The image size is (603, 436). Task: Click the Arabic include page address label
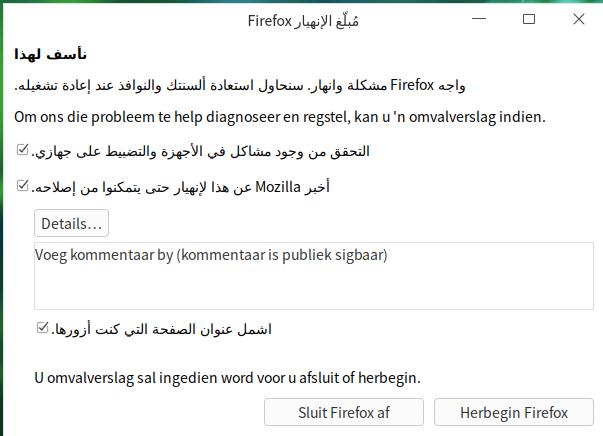[x=162, y=329]
